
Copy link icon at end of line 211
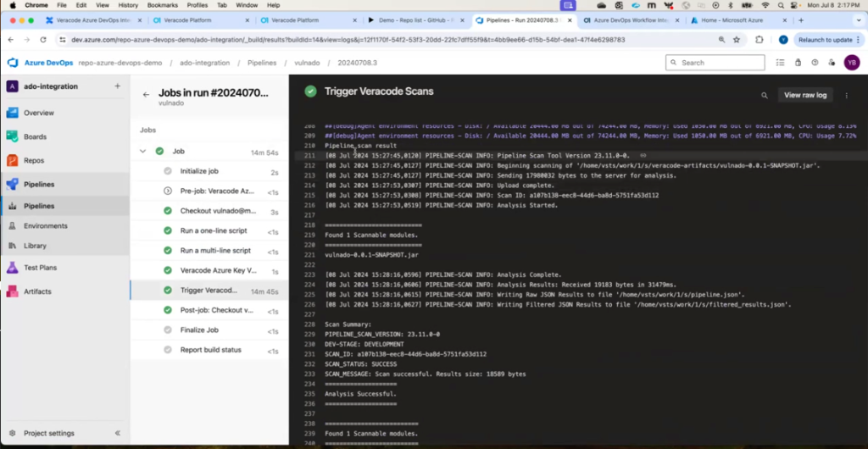pos(643,156)
